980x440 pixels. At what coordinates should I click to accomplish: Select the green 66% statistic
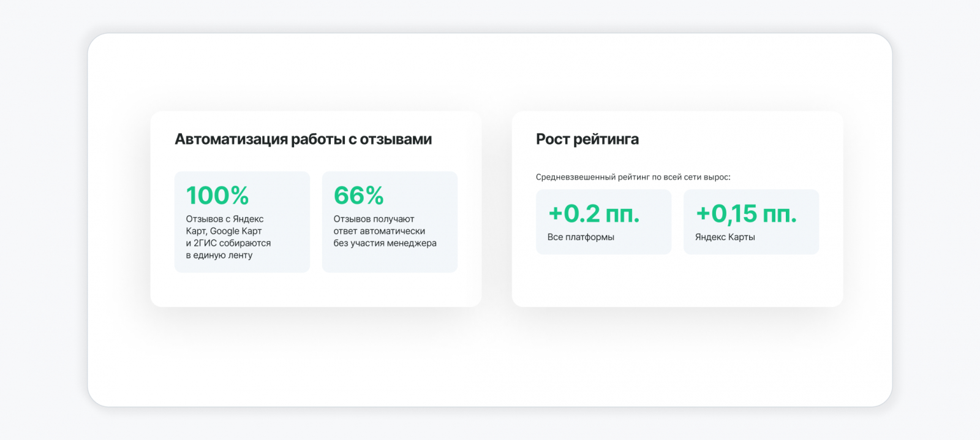pyautogui.click(x=359, y=195)
